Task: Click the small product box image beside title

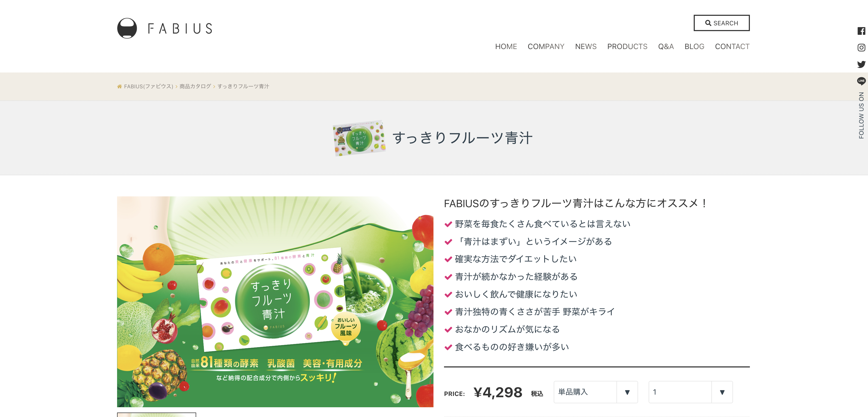Action: (x=359, y=138)
